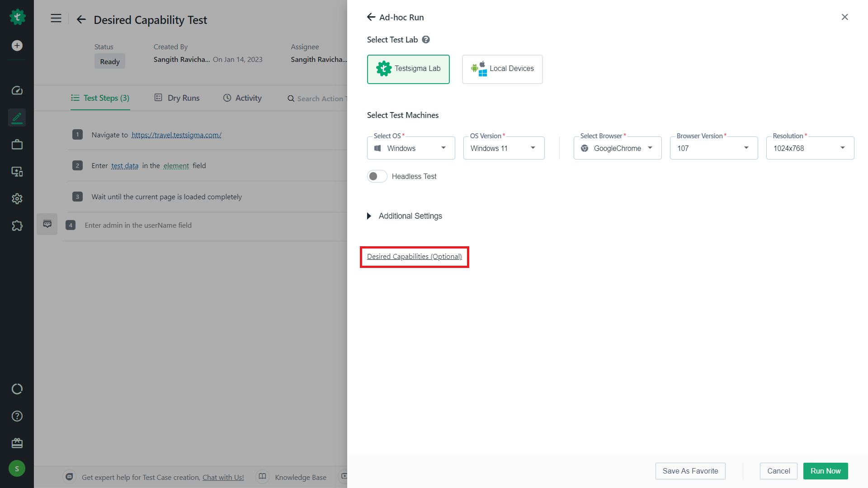
Task: Open the dashboard gauge icon
Action: [17, 90]
